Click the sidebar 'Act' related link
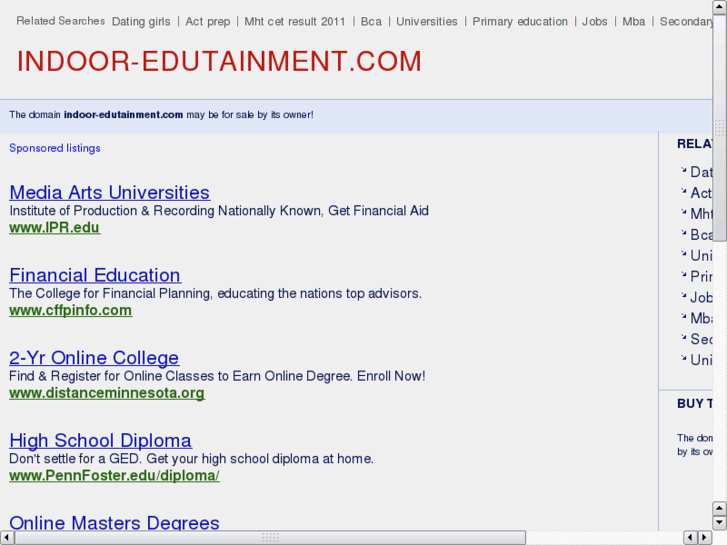 click(x=701, y=193)
